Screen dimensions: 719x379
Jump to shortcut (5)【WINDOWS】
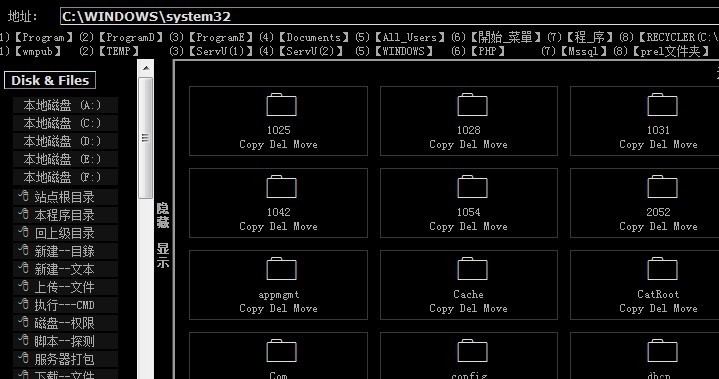click(x=395, y=51)
